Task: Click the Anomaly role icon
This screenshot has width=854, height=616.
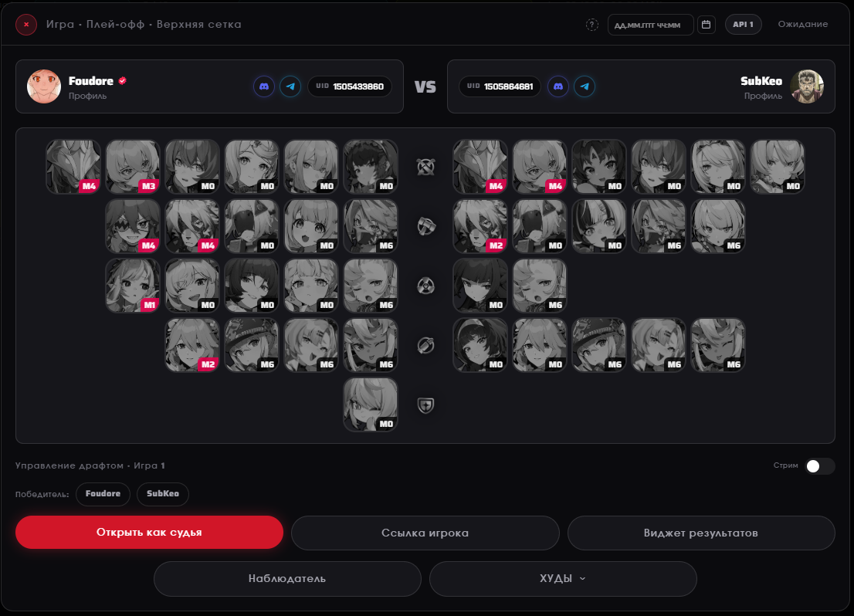Action: (425, 286)
